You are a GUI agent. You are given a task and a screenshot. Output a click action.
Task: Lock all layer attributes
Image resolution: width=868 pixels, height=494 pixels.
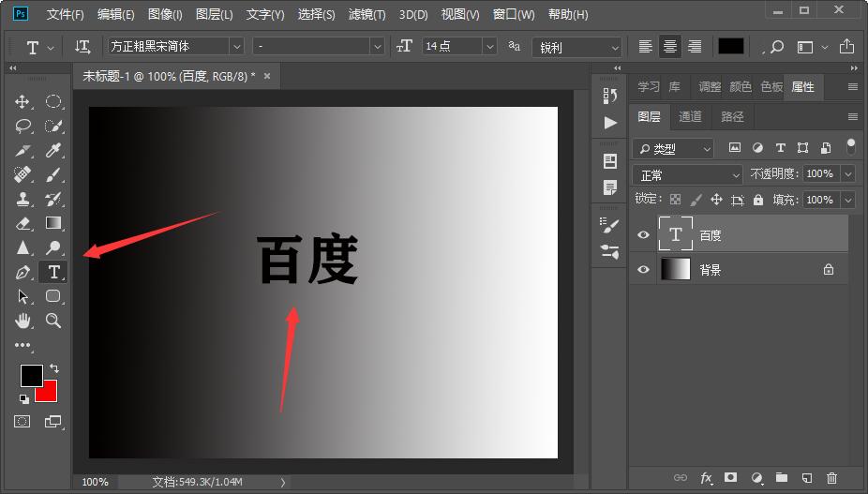(758, 200)
